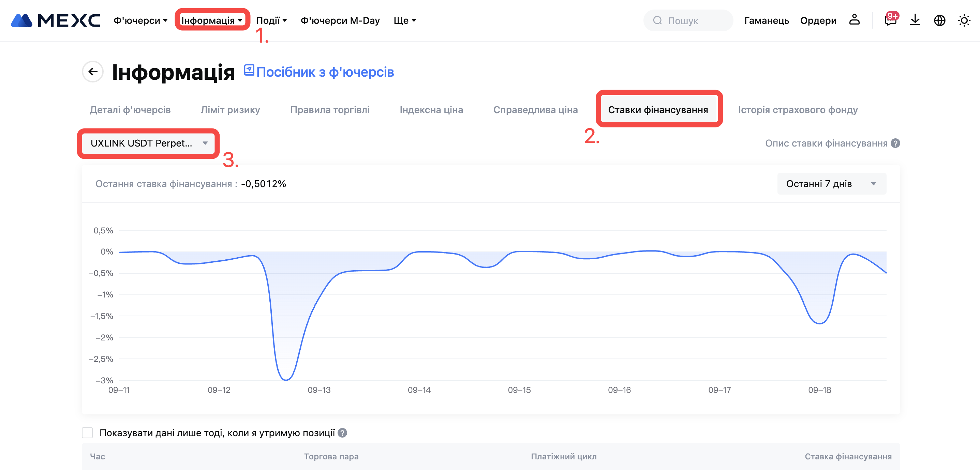Open the Інформація menu
980x473 pixels.
pyautogui.click(x=211, y=20)
